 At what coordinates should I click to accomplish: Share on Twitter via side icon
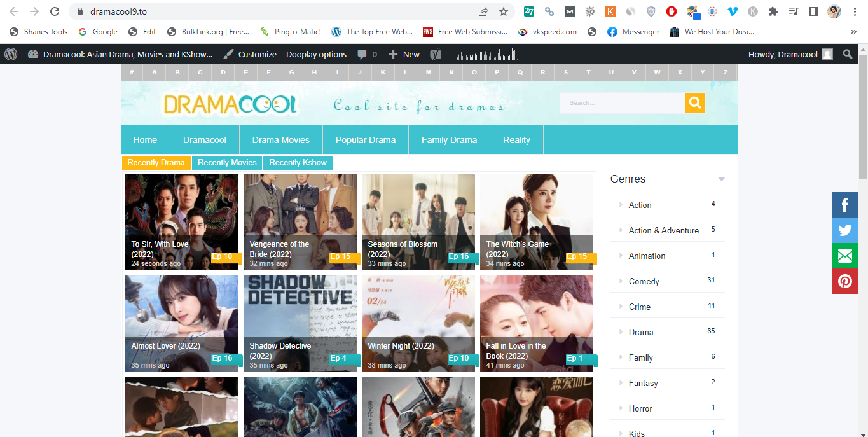tap(845, 230)
